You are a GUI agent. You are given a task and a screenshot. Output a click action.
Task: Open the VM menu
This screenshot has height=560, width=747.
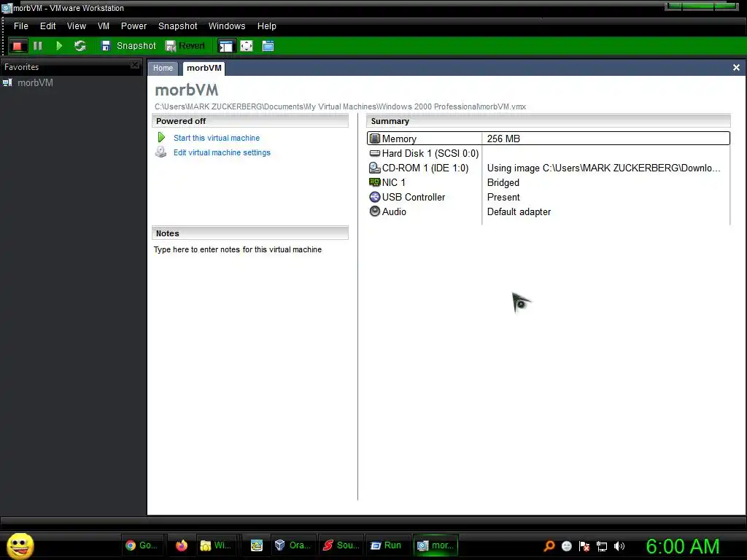coord(104,26)
